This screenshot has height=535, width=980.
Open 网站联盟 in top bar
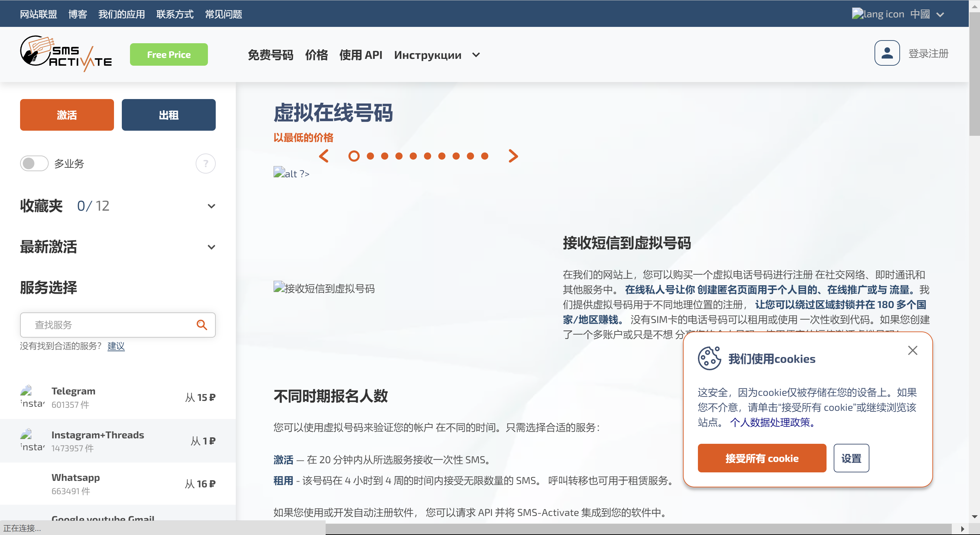[38, 14]
